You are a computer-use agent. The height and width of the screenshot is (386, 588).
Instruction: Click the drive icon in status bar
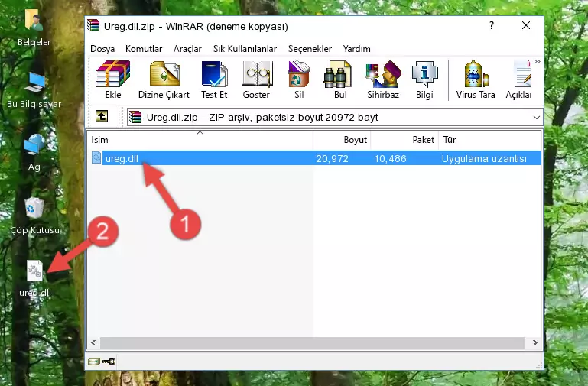94,362
